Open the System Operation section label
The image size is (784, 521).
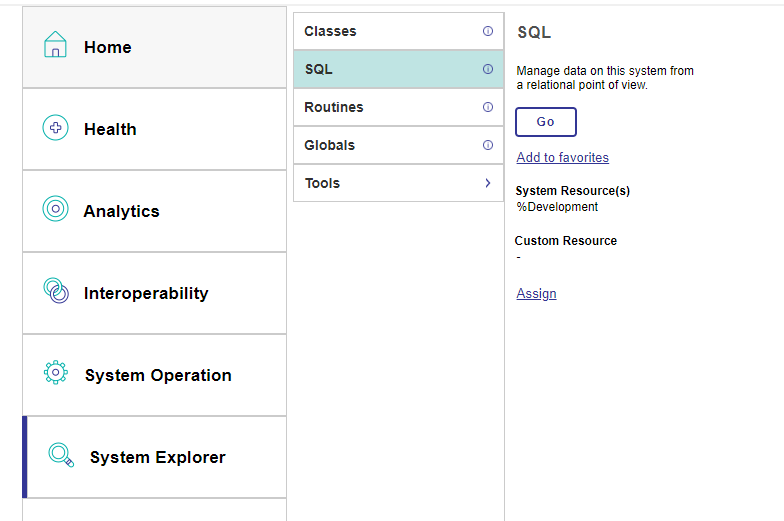pos(158,375)
